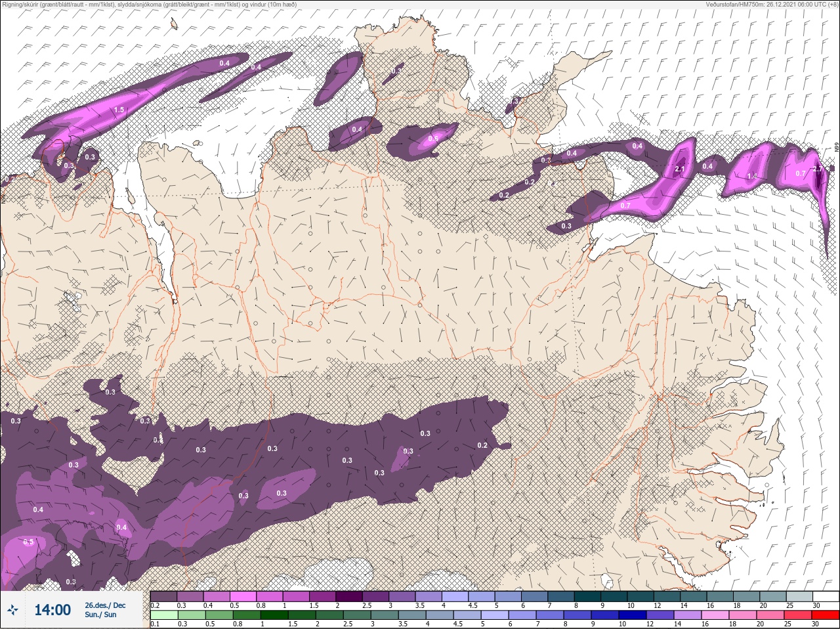Image resolution: width=840 pixels, height=629 pixels.
Task: Click the darkest purple swatch in the upper legend row
Action: point(349,596)
